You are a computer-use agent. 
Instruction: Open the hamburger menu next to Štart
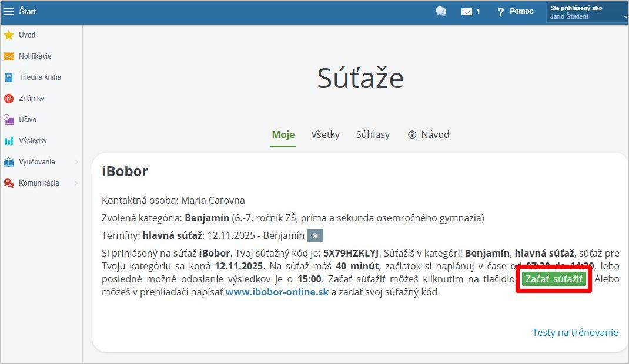point(8,12)
